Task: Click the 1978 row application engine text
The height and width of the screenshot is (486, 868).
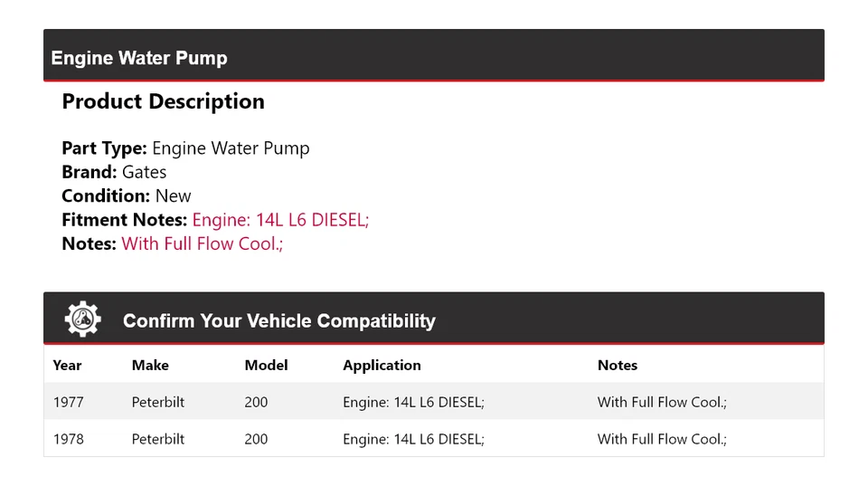Action: click(x=413, y=439)
